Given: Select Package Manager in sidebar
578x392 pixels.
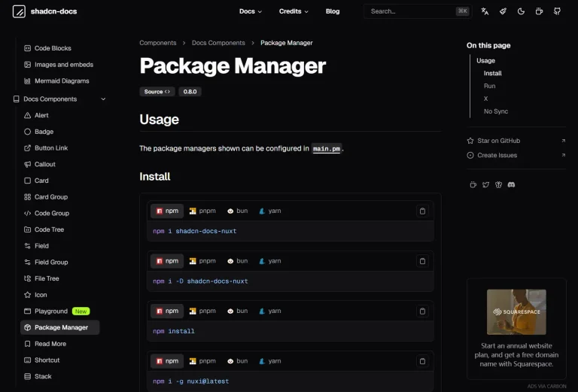Looking at the screenshot, I should click(59, 327).
